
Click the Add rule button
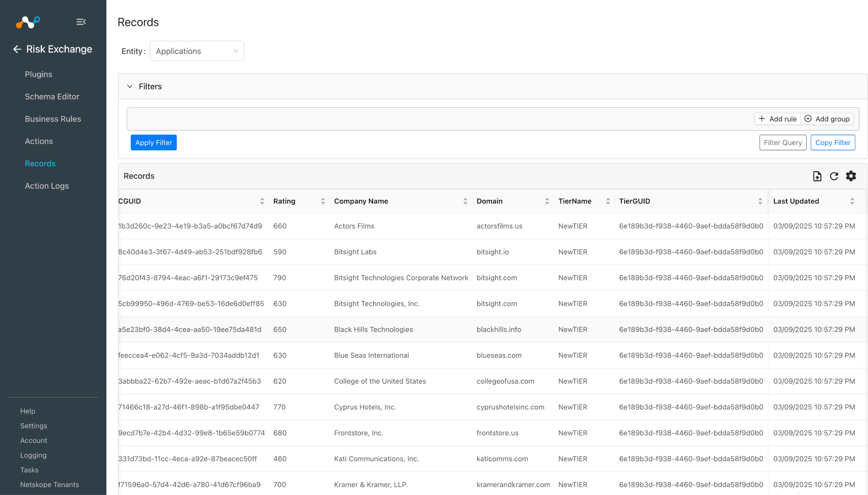[778, 119]
